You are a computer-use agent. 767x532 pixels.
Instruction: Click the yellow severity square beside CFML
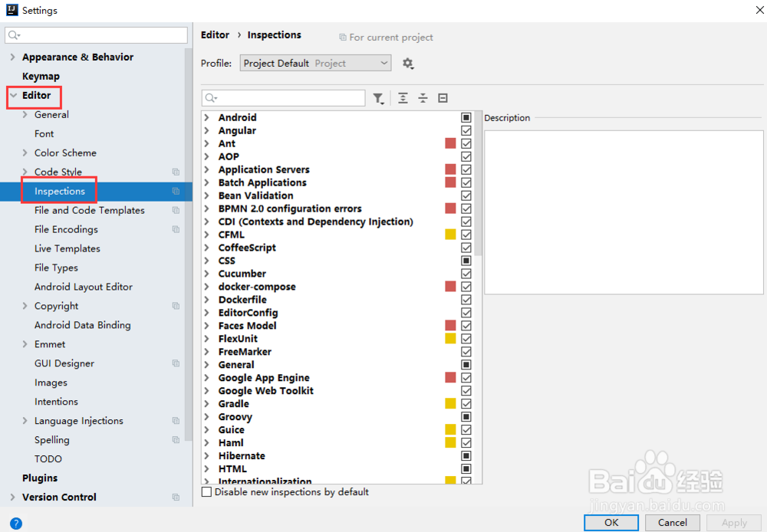(x=449, y=235)
